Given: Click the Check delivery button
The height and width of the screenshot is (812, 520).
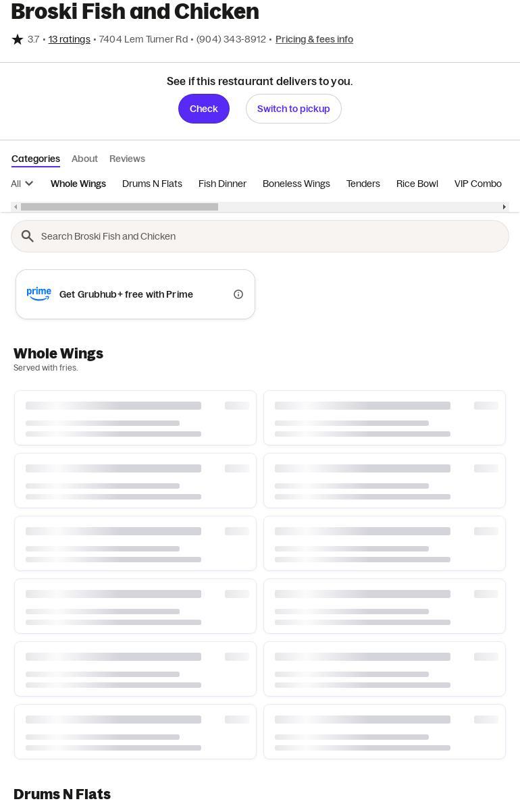Looking at the screenshot, I should 204,109.
